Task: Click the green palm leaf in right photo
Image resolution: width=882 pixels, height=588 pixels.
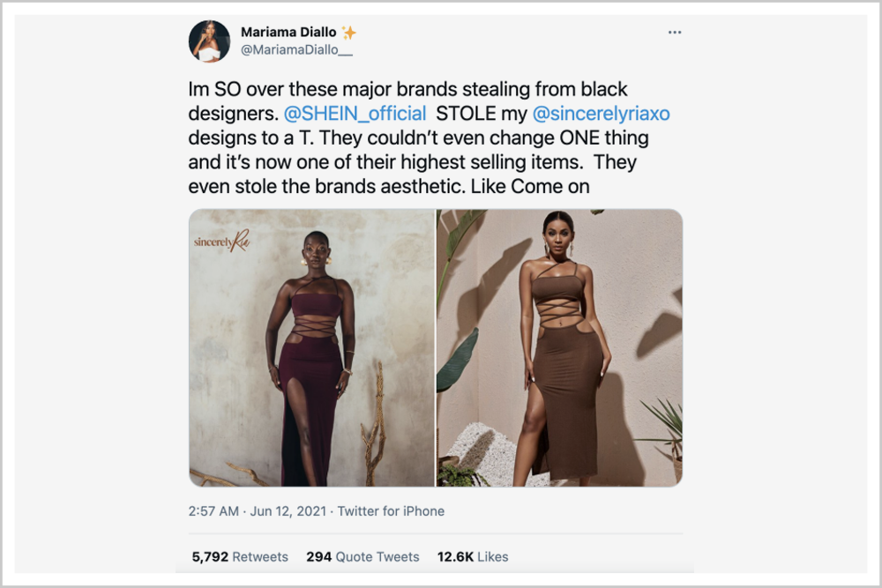Action: (x=456, y=360)
